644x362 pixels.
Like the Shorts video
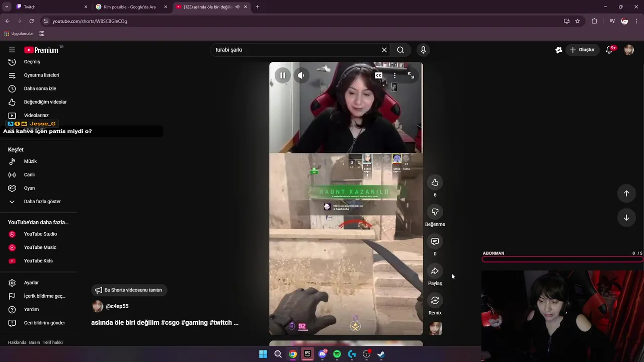coord(435,183)
